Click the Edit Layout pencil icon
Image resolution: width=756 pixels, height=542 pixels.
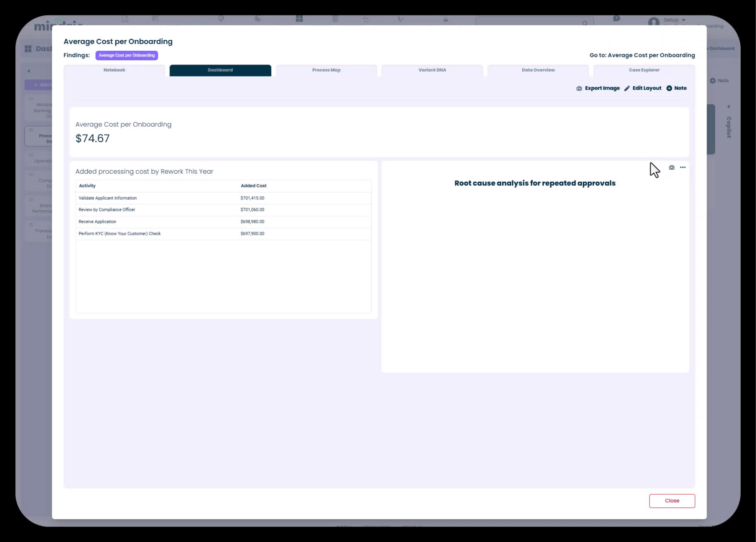(x=627, y=89)
